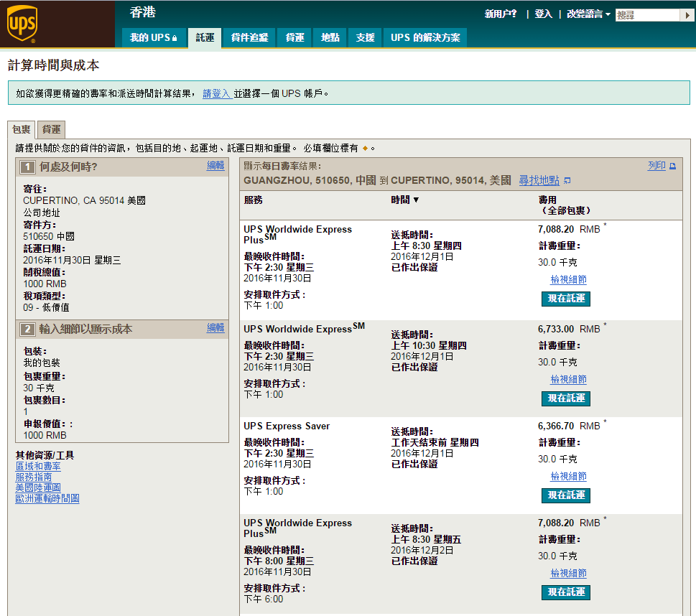Click the 2 輸入細節以顯示成本 section header
This screenshot has width=696, height=616.
122,330
